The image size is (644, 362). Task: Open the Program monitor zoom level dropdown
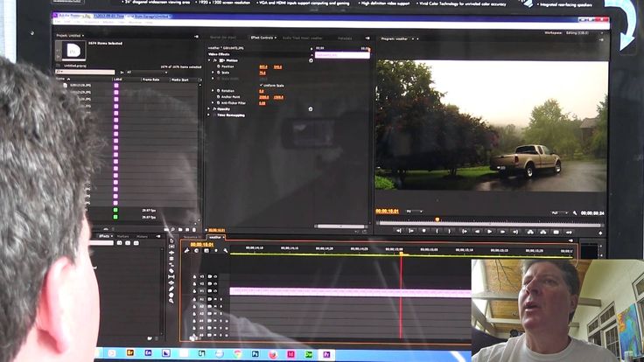tap(415, 212)
